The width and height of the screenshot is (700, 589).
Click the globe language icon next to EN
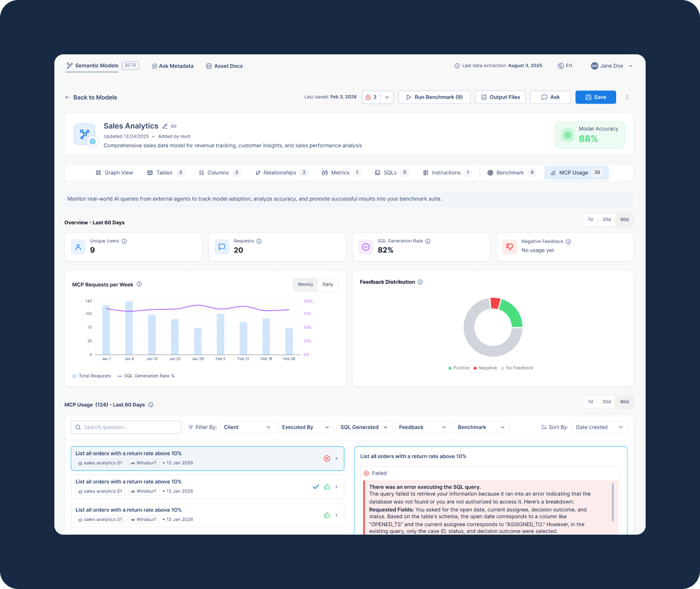(x=561, y=66)
